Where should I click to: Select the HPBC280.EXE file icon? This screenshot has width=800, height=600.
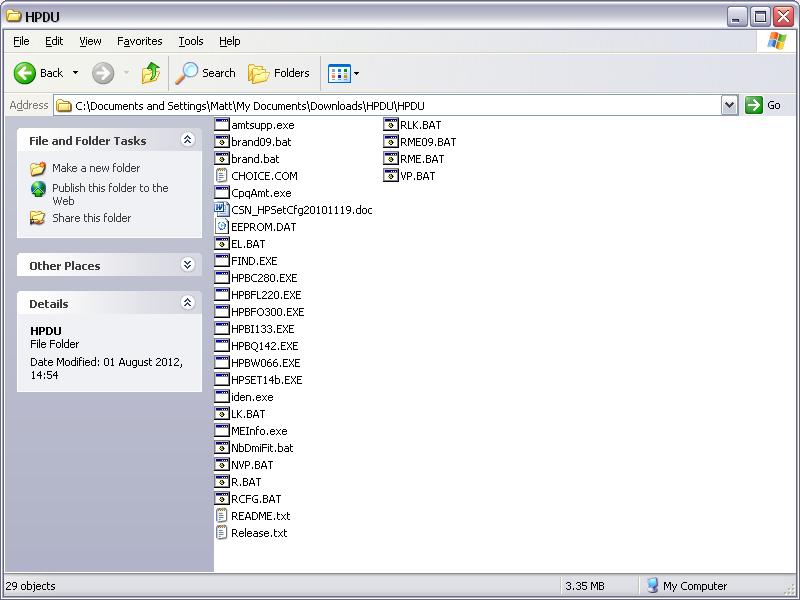pos(222,278)
